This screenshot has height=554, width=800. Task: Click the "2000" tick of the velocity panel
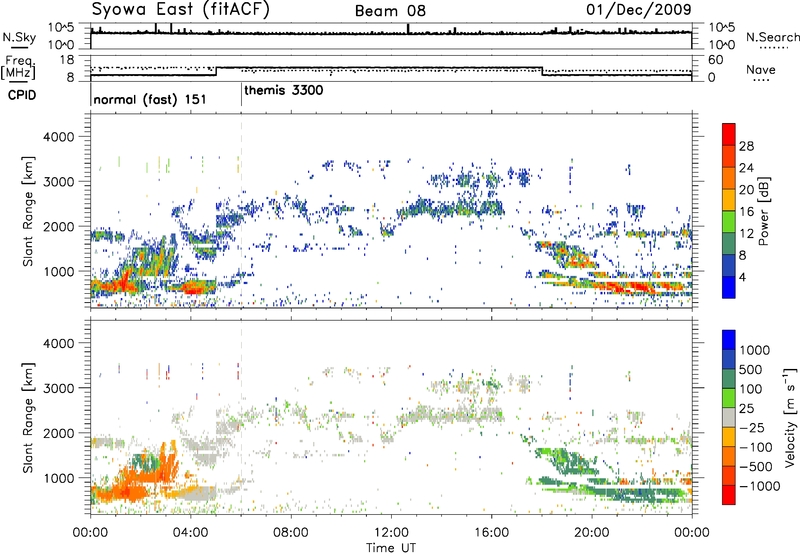[x=58, y=433]
